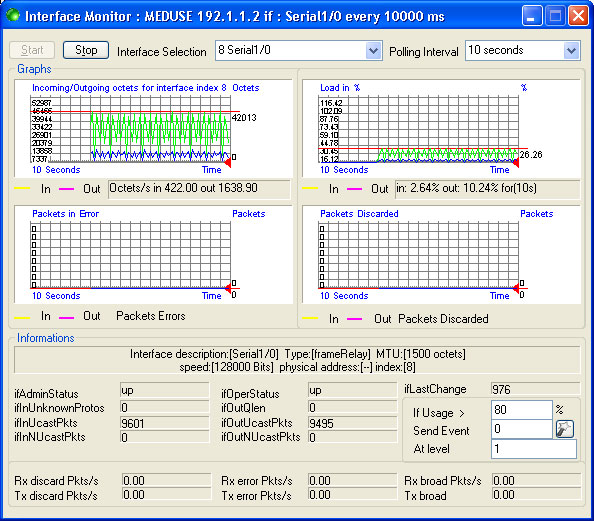
Task: Close the Interface Monitor window
Action: [x=578, y=16]
